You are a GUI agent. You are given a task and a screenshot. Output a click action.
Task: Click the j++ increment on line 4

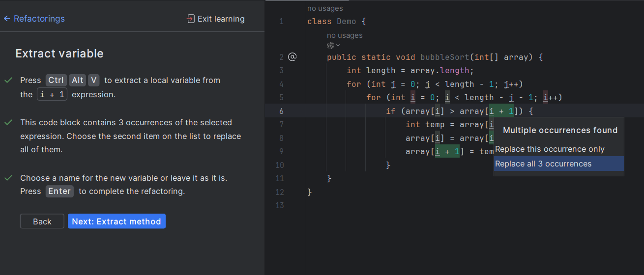pos(511,84)
